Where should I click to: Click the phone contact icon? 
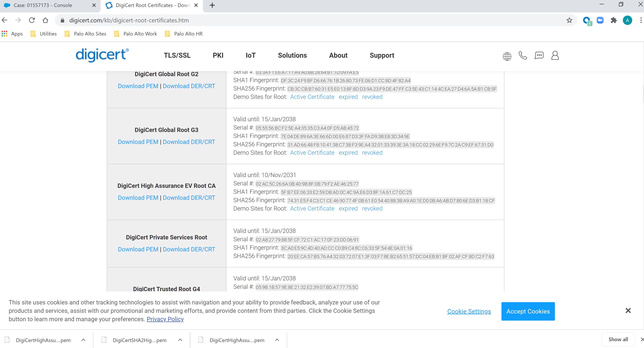tap(523, 55)
